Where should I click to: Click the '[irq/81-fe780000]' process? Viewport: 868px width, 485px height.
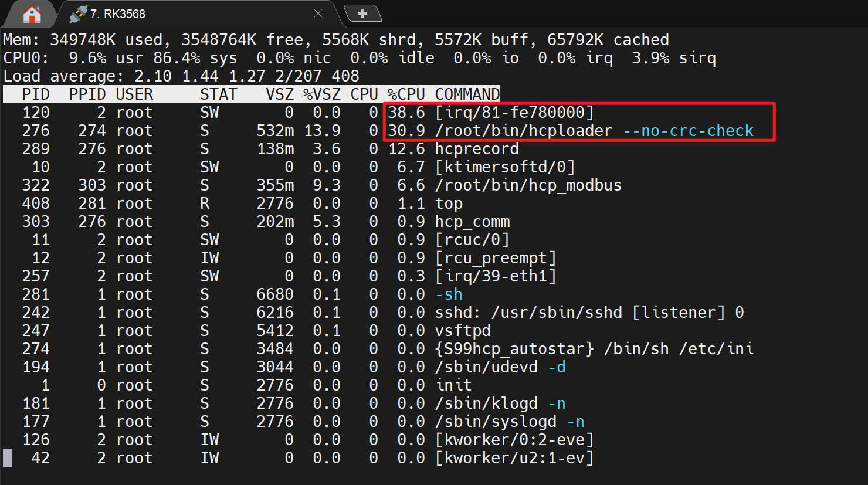point(514,113)
